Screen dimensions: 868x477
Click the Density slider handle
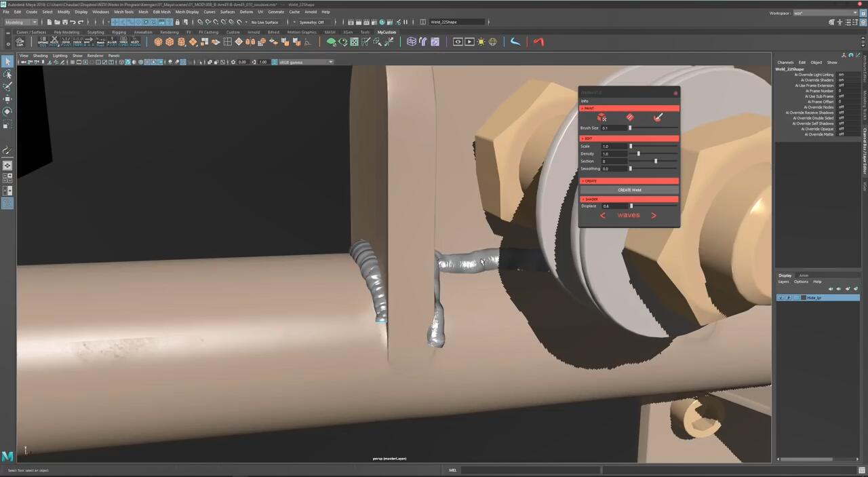pyautogui.click(x=638, y=154)
